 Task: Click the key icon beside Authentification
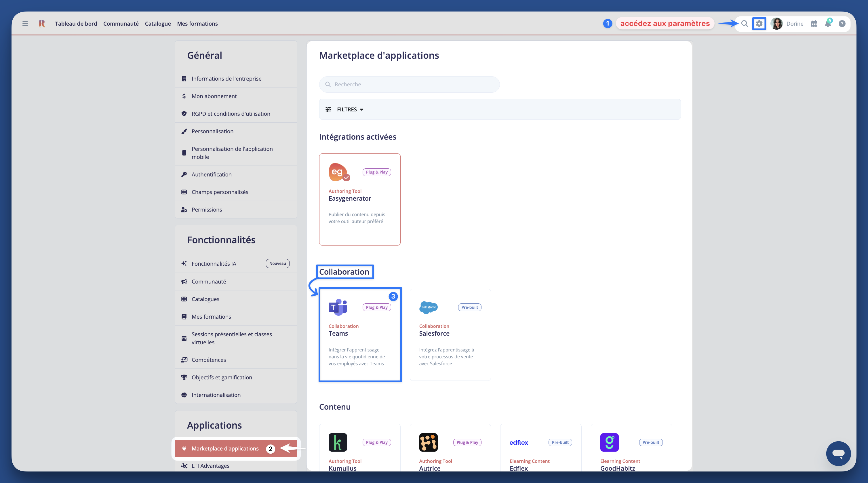click(x=184, y=174)
